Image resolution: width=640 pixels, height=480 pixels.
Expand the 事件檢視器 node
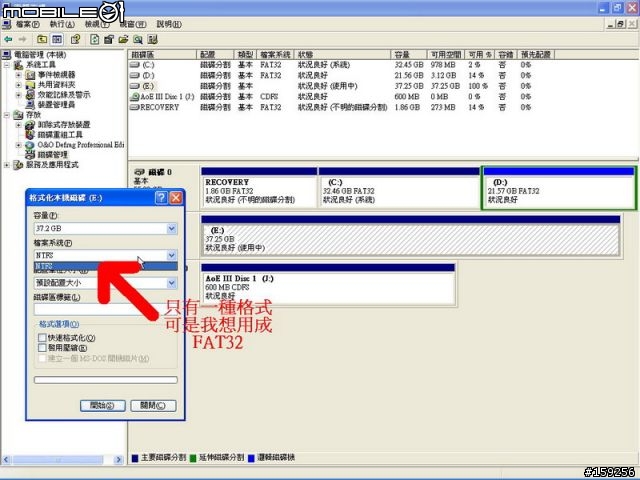pyautogui.click(x=19, y=75)
